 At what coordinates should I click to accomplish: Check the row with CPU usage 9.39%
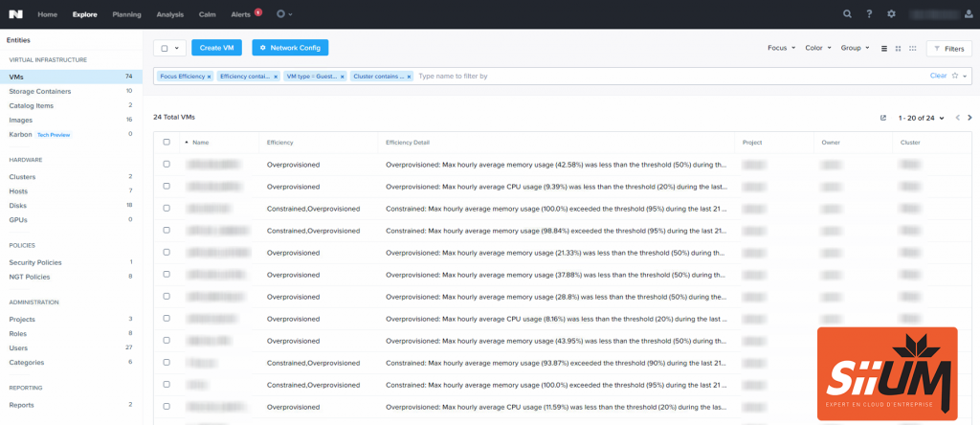(167, 187)
